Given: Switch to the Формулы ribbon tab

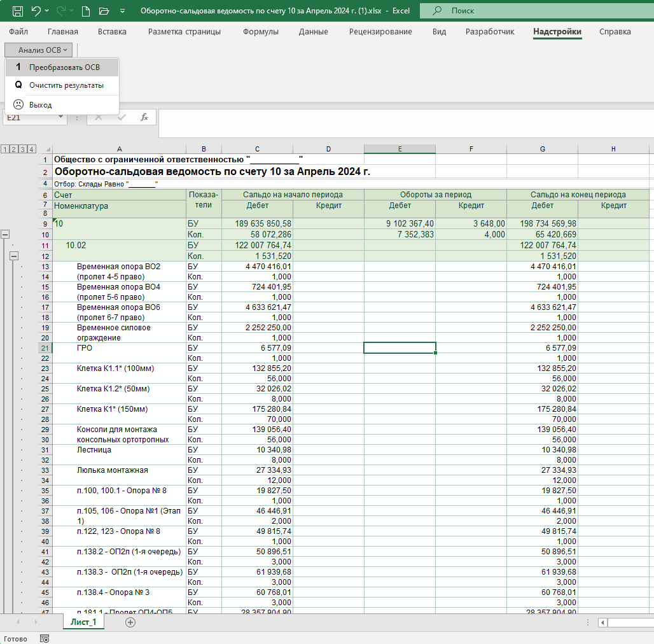Looking at the screenshot, I should (x=261, y=32).
